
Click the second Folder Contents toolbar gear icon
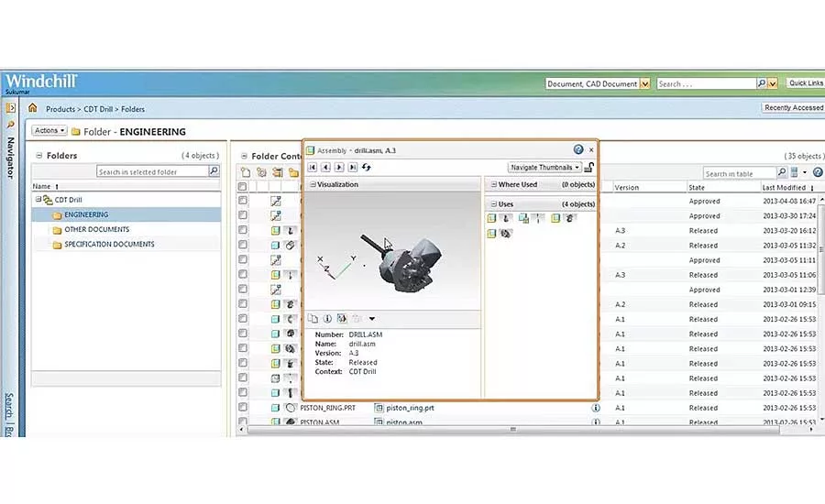pos(261,172)
